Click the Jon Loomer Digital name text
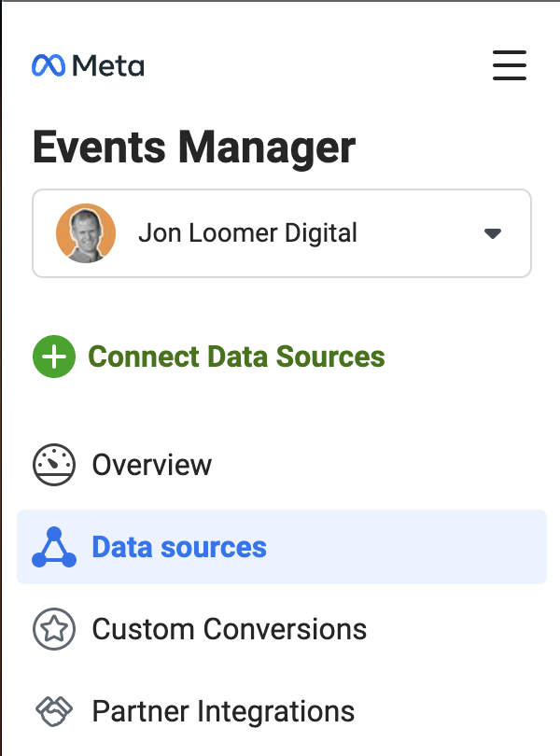This screenshot has height=756, width=560. pos(248,233)
